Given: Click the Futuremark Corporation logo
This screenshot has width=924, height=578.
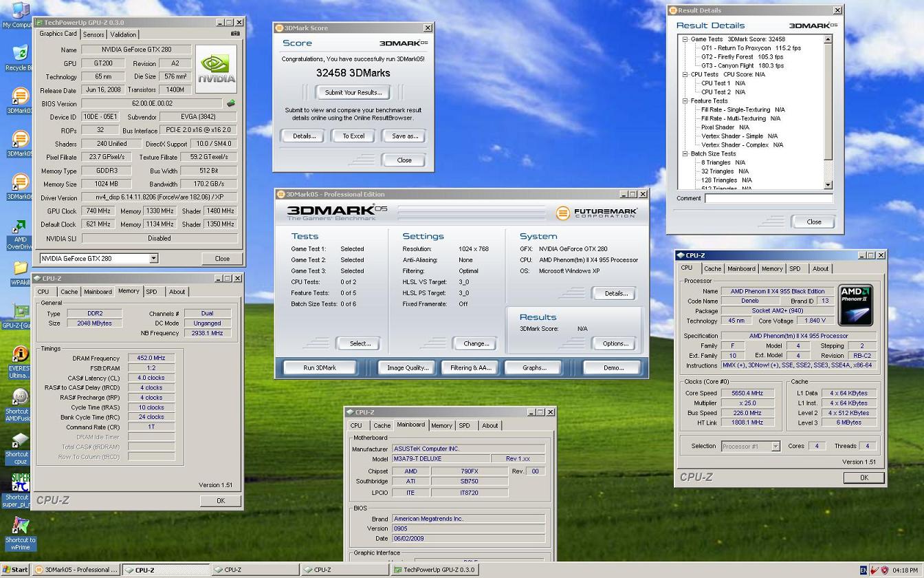Looking at the screenshot, I should 598,213.
